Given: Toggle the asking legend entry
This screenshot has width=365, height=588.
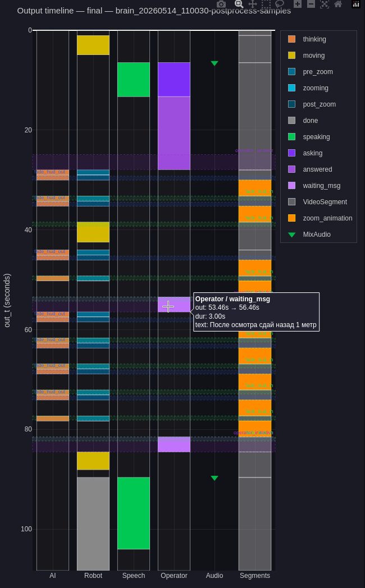Looking at the screenshot, I should (312, 153).
